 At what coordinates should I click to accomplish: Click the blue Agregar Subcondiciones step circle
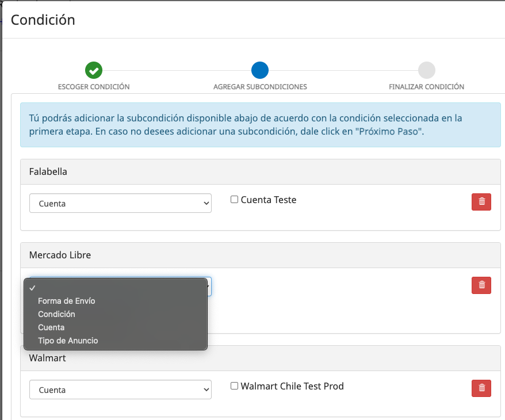(260, 70)
